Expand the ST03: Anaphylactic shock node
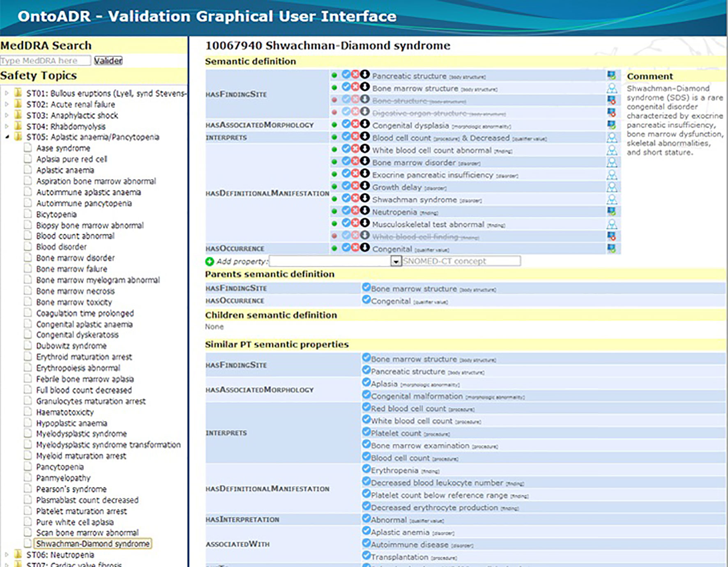728x567 pixels. click(7, 115)
